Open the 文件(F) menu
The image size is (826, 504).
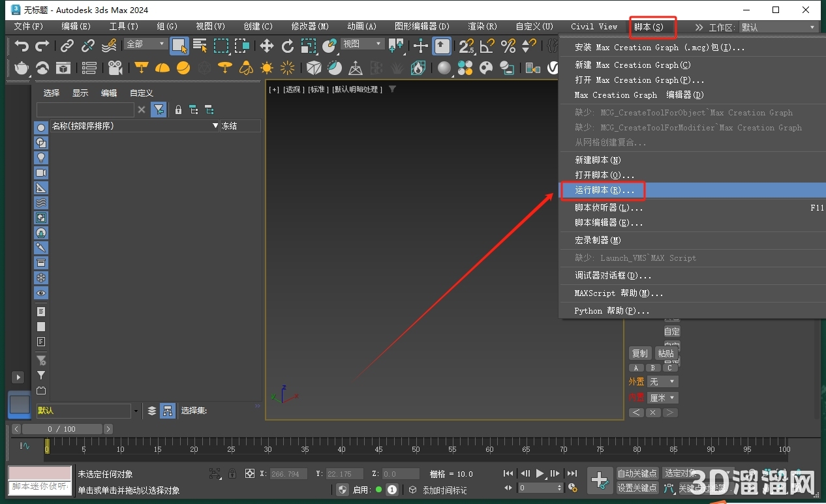[x=28, y=27]
